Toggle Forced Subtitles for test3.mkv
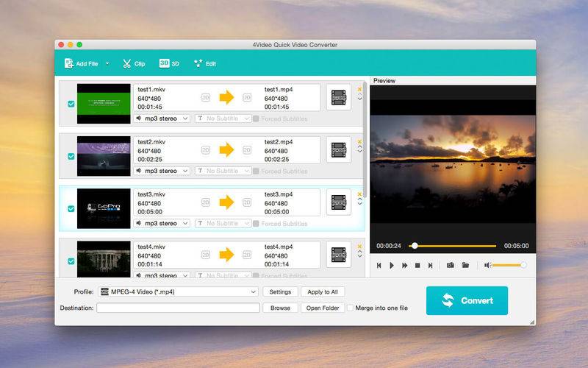 (x=256, y=224)
